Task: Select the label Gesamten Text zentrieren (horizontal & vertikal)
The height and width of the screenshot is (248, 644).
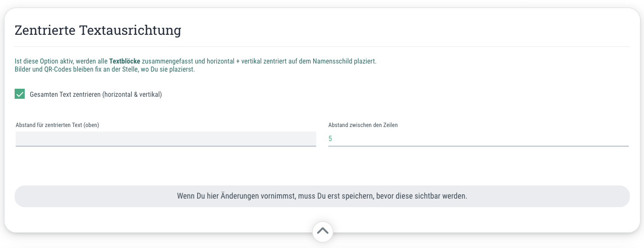Action: point(96,94)
